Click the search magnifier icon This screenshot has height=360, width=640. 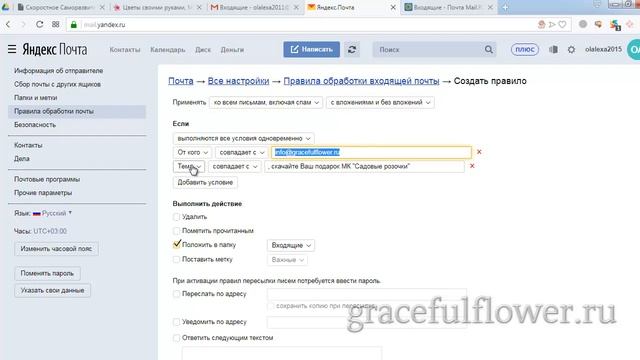click(489, 49)
